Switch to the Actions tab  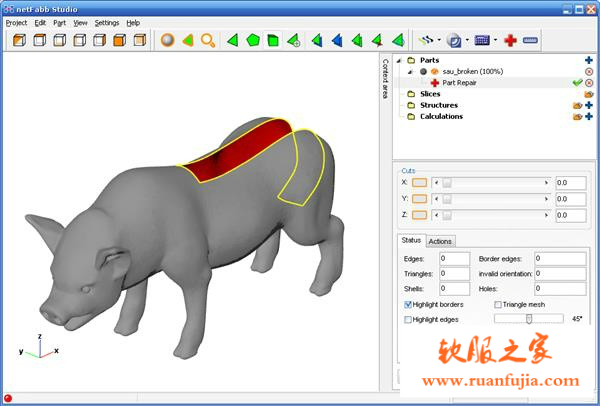coord(440,241)
